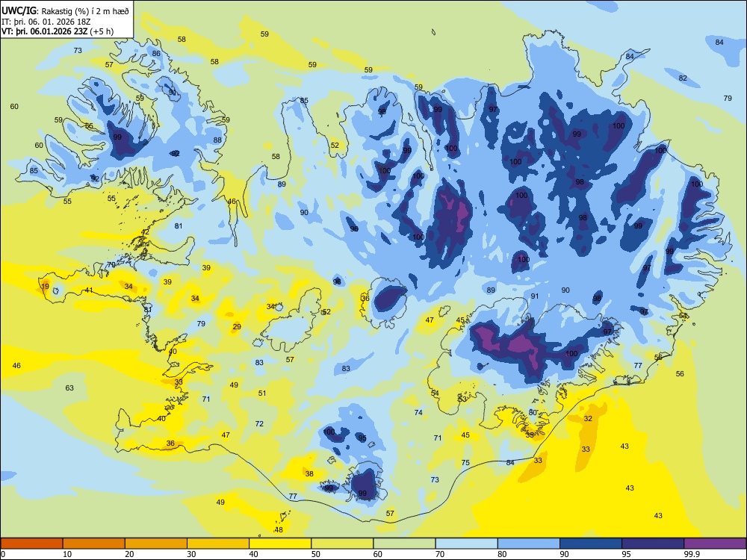Click the map value '38' on the map
747x560 pixels.
pyautogui.click(x=309, y=474)
